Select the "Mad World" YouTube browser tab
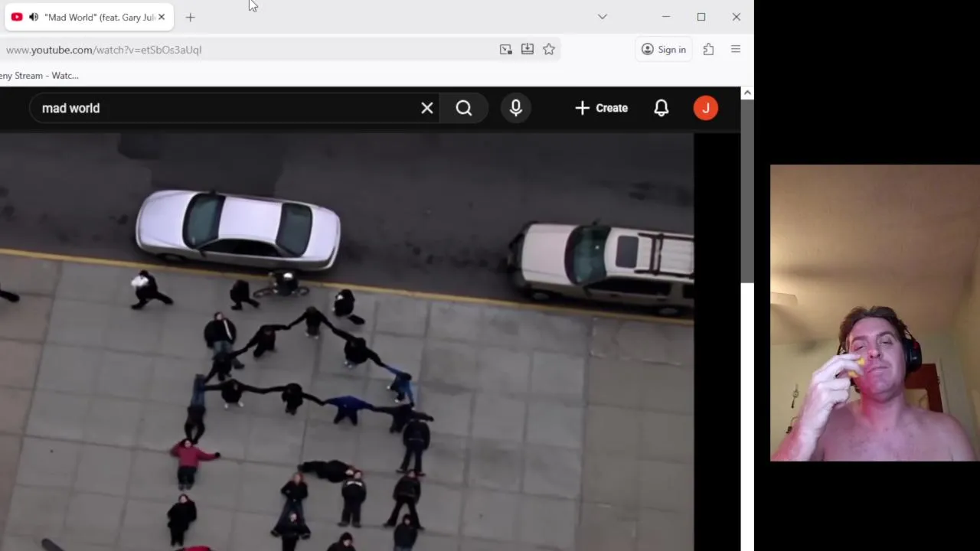980x551 pixels. (89, 17)
